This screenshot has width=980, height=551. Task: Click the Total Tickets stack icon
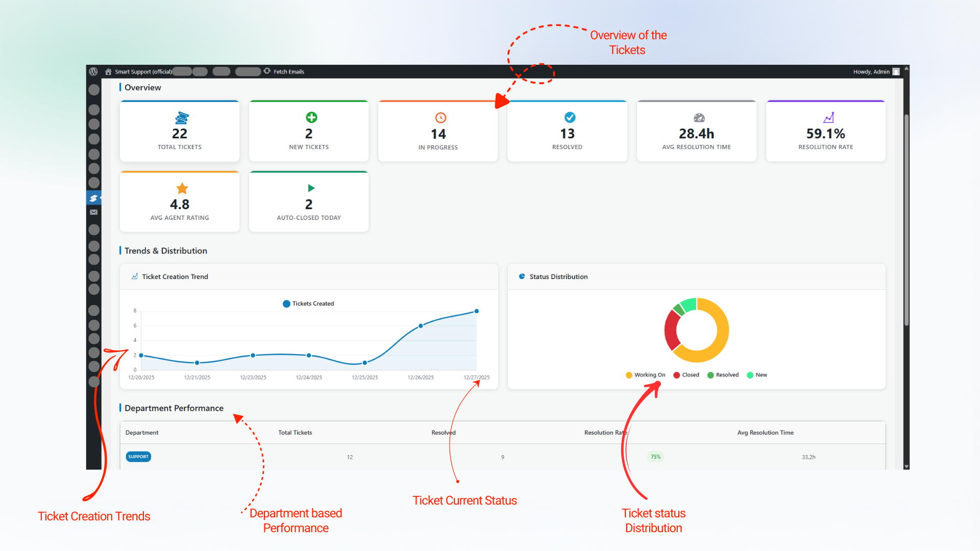(x=182, y=118)
